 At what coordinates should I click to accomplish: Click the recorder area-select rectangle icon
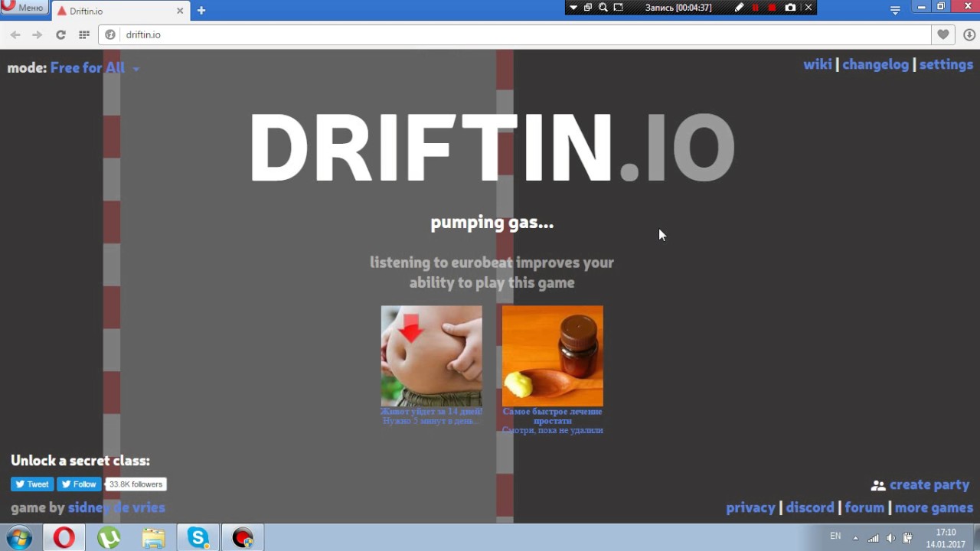point(619,8)
